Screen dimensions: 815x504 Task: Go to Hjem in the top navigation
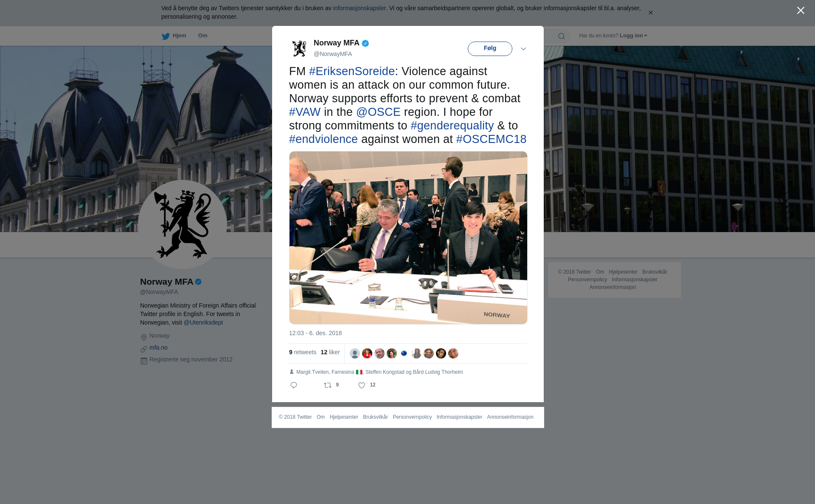click(x=179, y=36)
